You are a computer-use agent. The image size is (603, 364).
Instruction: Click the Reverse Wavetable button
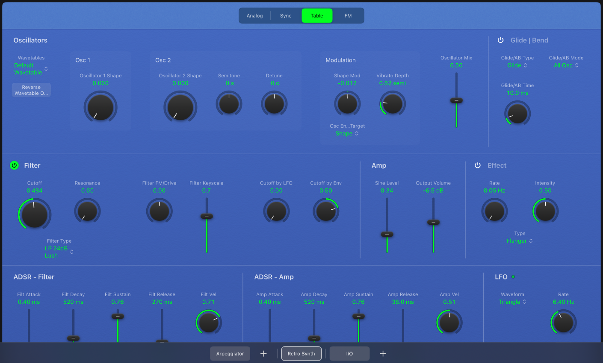point(31,90)
